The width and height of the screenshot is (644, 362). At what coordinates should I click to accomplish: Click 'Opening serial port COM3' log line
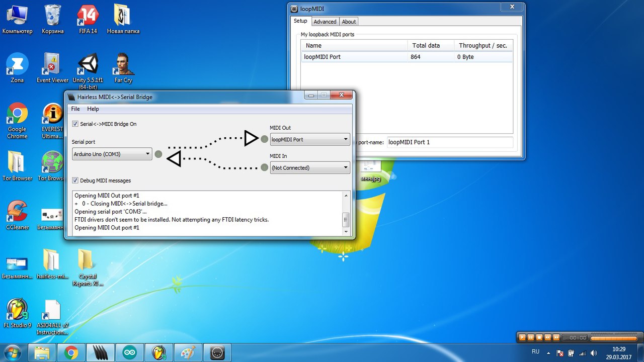pos(110,212)
